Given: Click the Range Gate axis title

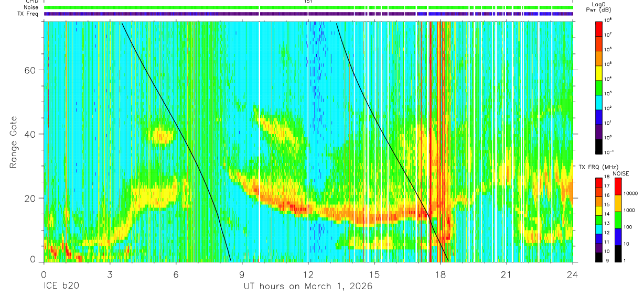Looking at the screenshot, I should coord(13,142).
